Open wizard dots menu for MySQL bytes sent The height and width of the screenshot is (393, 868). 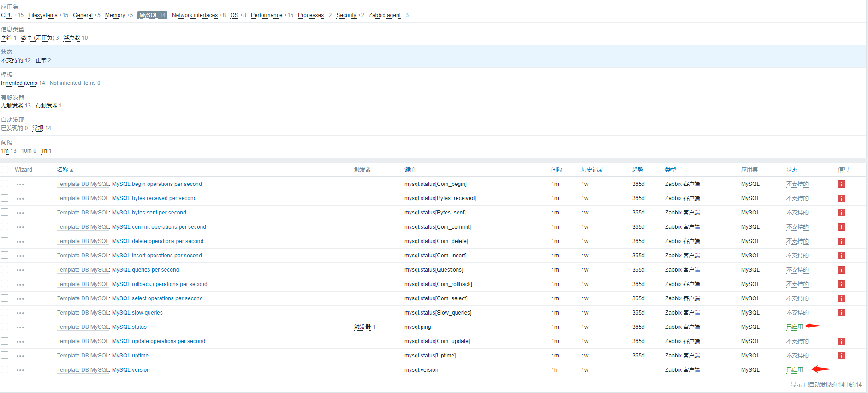point(20,213)
